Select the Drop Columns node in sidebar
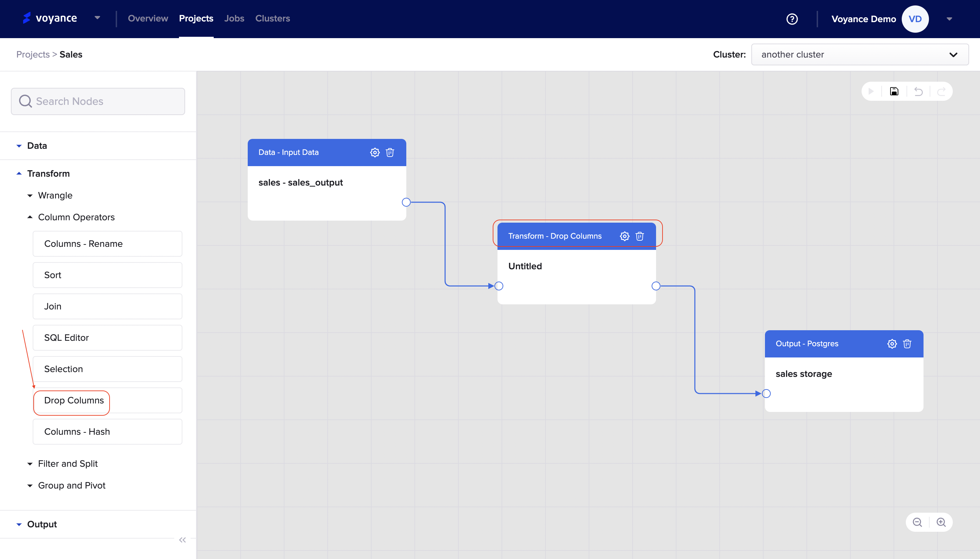 click(x=108, y=400)
